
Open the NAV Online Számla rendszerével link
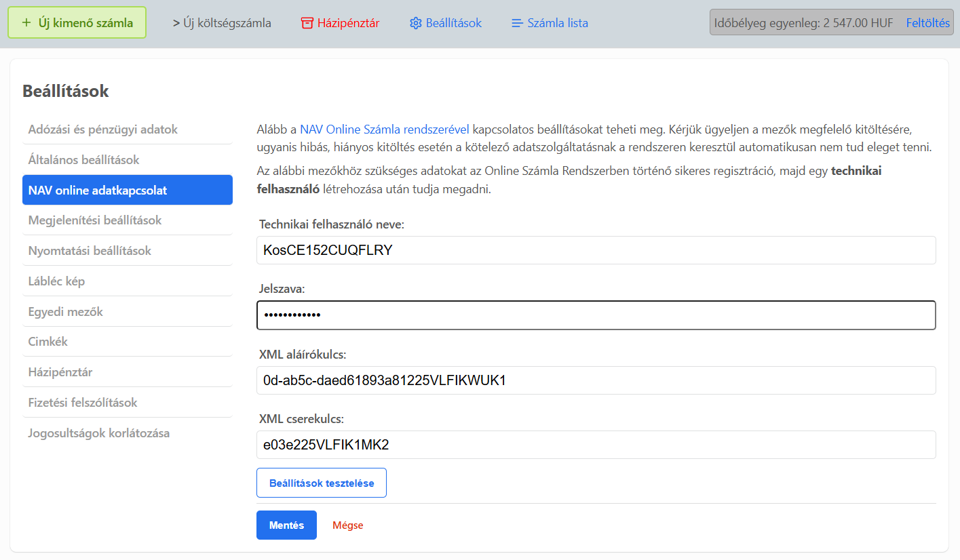(384, 129)
